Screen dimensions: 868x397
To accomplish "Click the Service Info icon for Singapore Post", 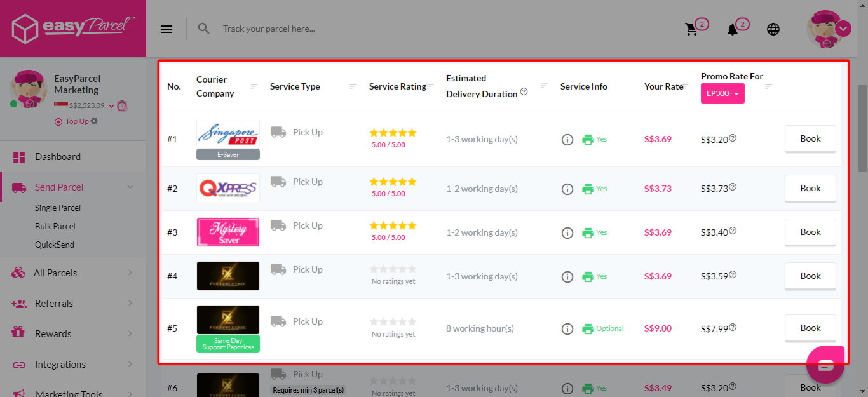I will 567,139.
